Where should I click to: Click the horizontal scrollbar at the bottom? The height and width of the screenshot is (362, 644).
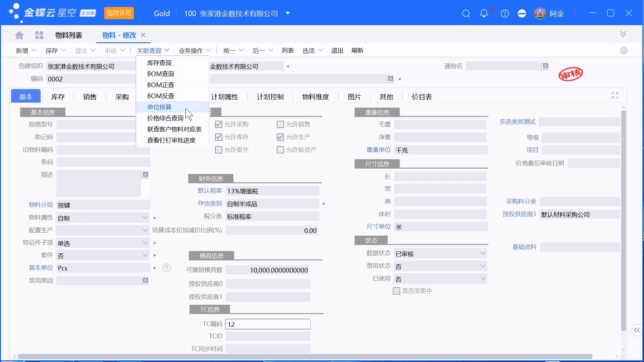305,356
